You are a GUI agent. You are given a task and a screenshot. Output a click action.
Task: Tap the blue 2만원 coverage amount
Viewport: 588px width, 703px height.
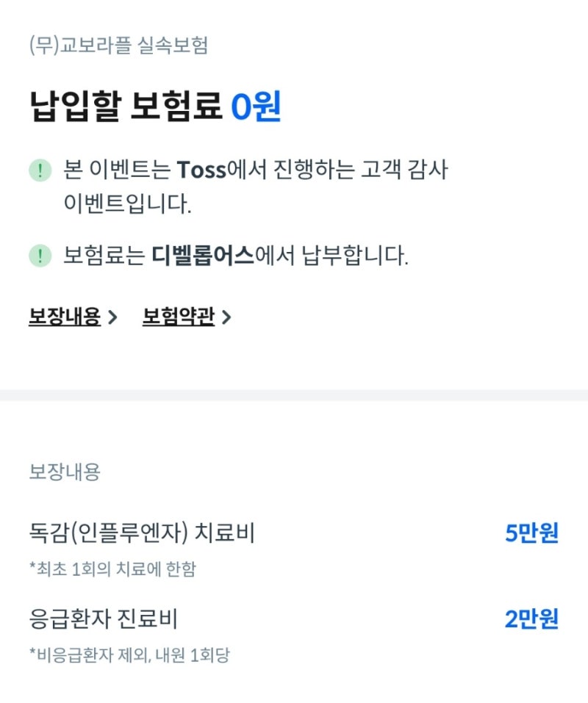(532, 619)
